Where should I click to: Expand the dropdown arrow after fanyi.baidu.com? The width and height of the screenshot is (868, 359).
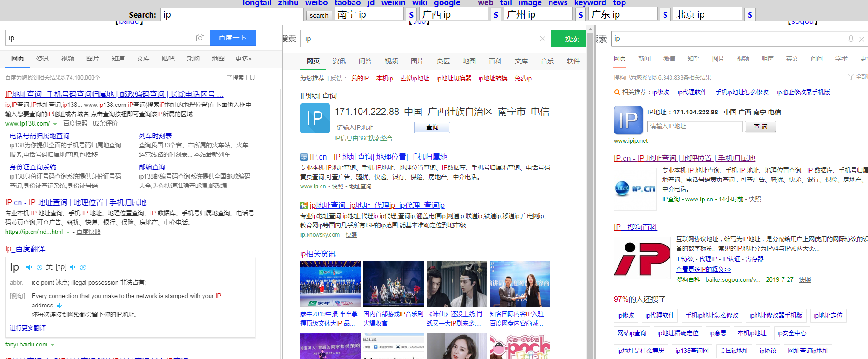53,345
